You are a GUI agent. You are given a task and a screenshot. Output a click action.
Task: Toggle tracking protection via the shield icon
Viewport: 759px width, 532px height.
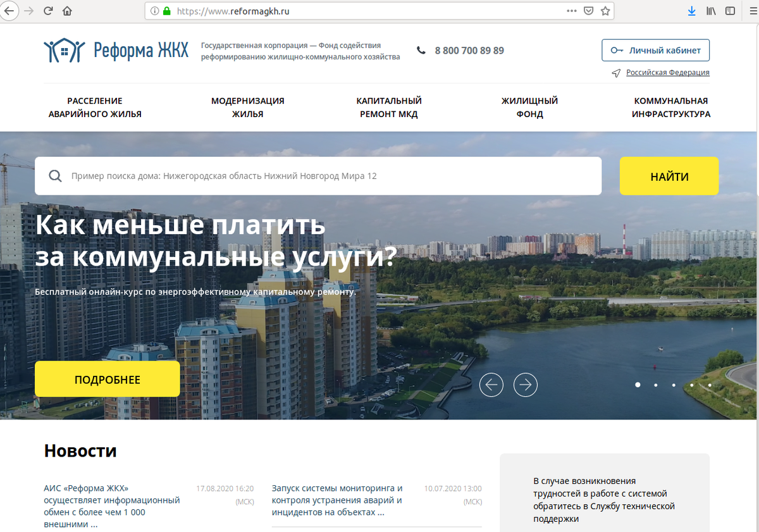click(588, 11)
